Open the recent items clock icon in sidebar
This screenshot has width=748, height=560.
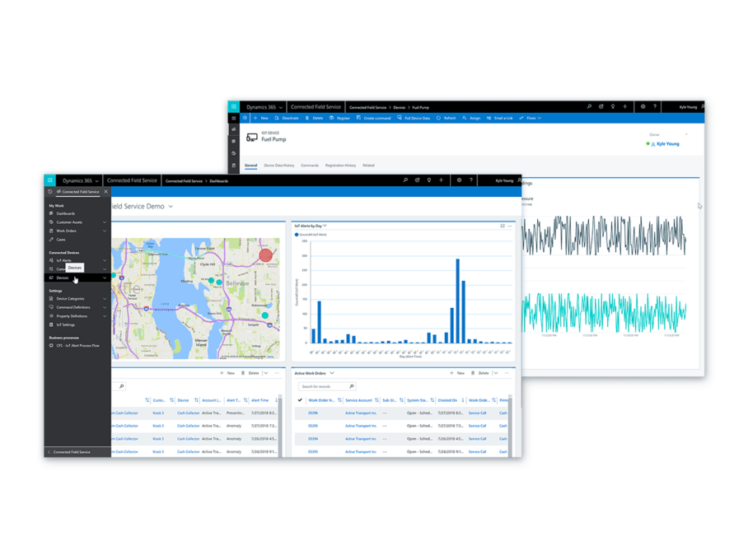(x=50, y=192)
